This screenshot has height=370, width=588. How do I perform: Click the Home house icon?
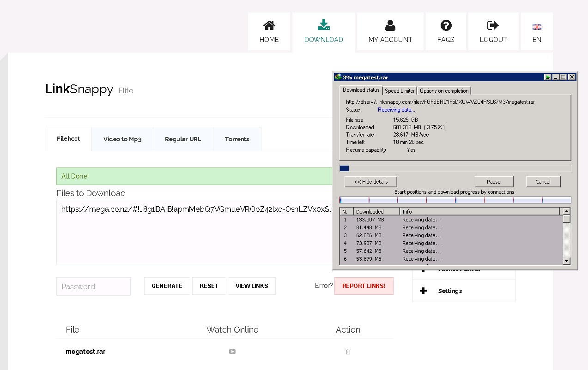coord(269,25)
